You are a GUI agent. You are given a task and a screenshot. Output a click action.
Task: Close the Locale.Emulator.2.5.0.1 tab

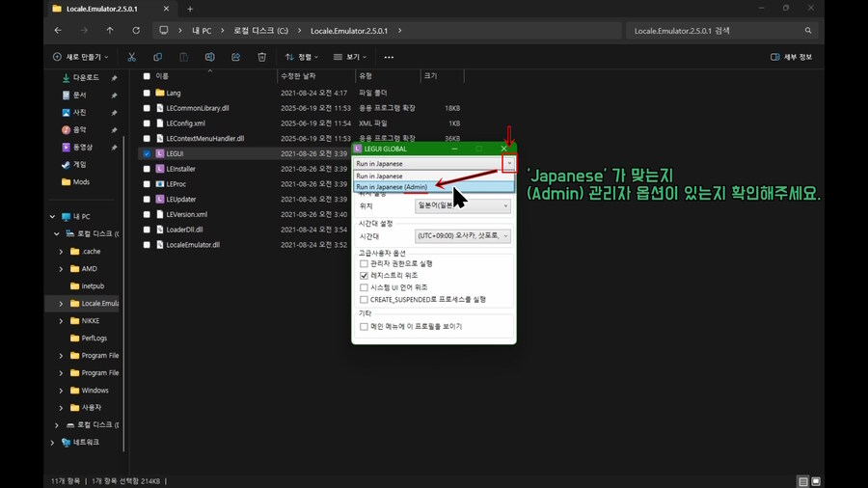pos(166,9)
